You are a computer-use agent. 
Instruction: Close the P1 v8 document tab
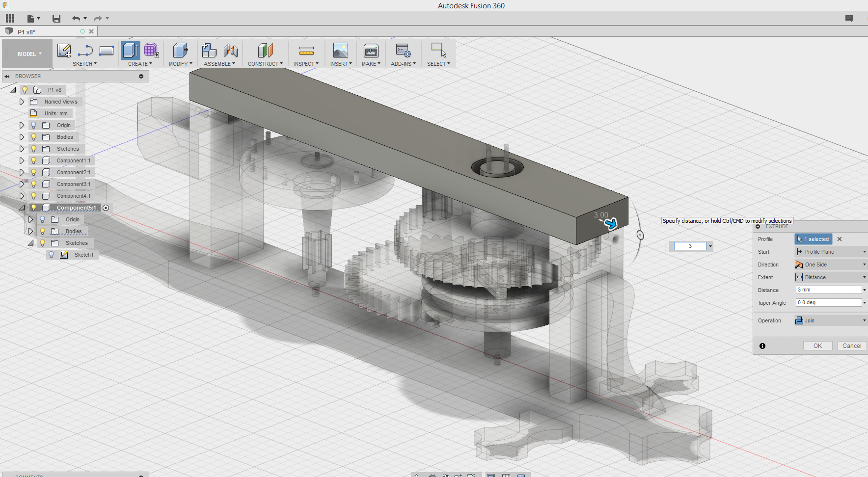tap(91, 31)
